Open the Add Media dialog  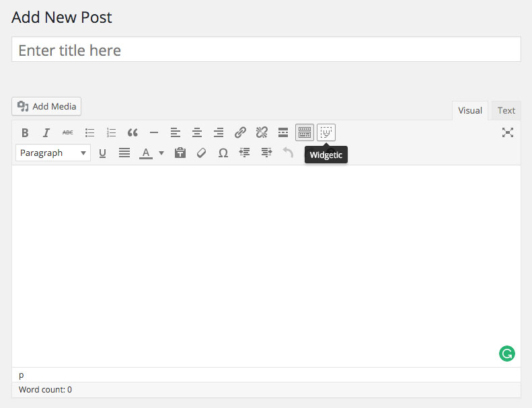click(x=46, y=106)
